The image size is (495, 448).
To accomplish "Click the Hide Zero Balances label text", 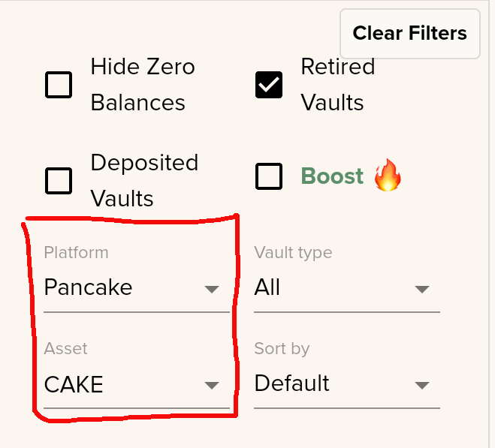I will tap(143, 85).
